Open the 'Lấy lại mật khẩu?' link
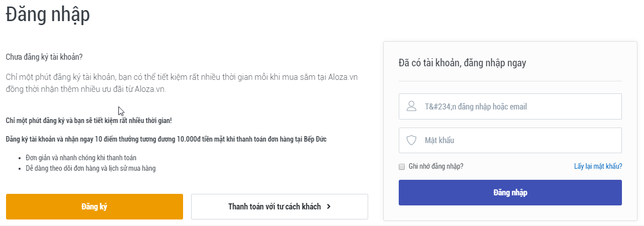Image resolution: width=644 pixels, height=226 pixels. click(598, 166)
